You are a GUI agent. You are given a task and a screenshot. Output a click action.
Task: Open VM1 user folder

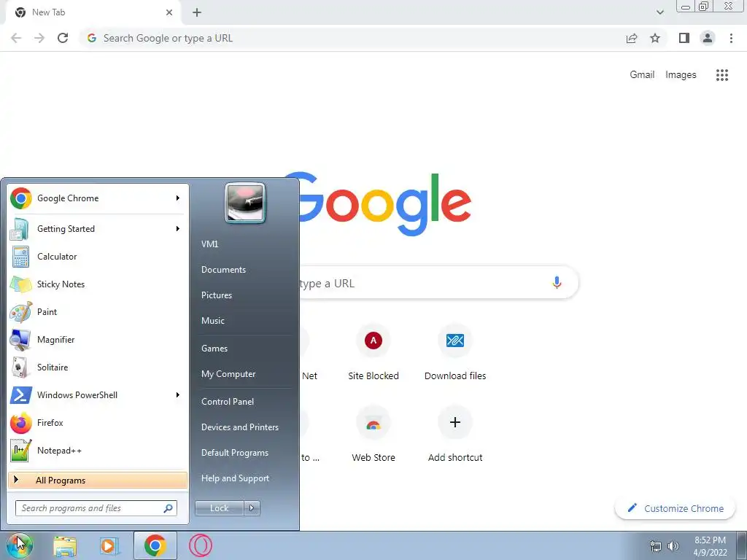coord(209,244)
